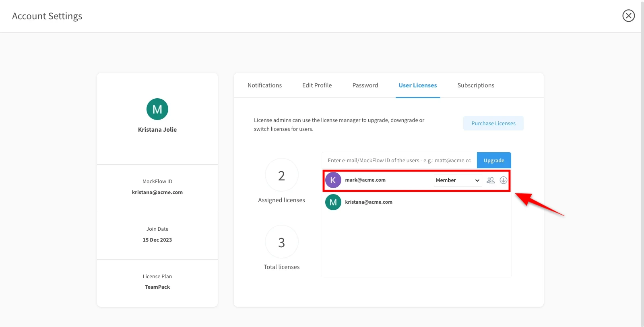Select the mark@acme.com user row text
The height and width of the screenshot is (327, 644).
[x=365, y=180]
